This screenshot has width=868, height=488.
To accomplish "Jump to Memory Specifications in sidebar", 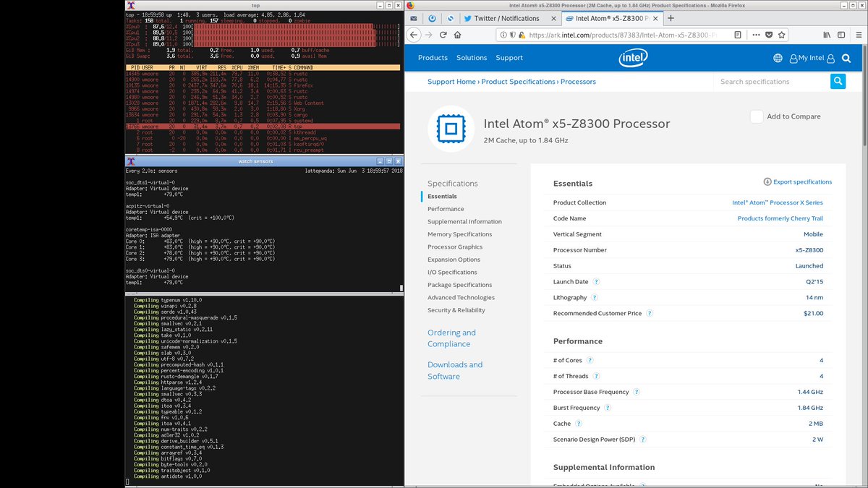I will 460,234.
